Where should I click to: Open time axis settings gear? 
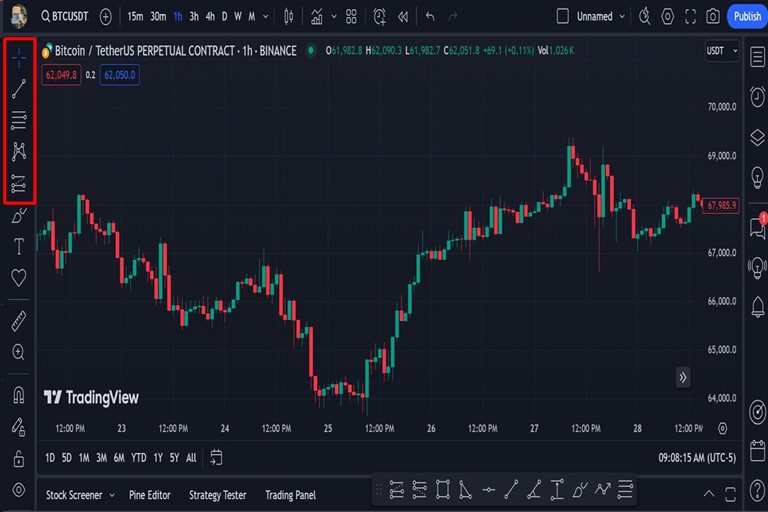(722, 429)
